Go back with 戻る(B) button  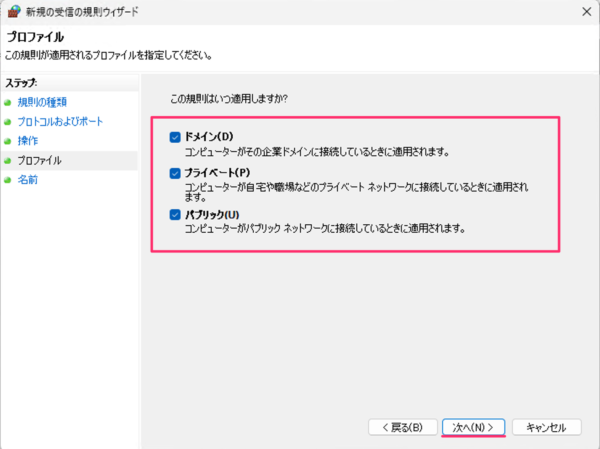[403, 427]
